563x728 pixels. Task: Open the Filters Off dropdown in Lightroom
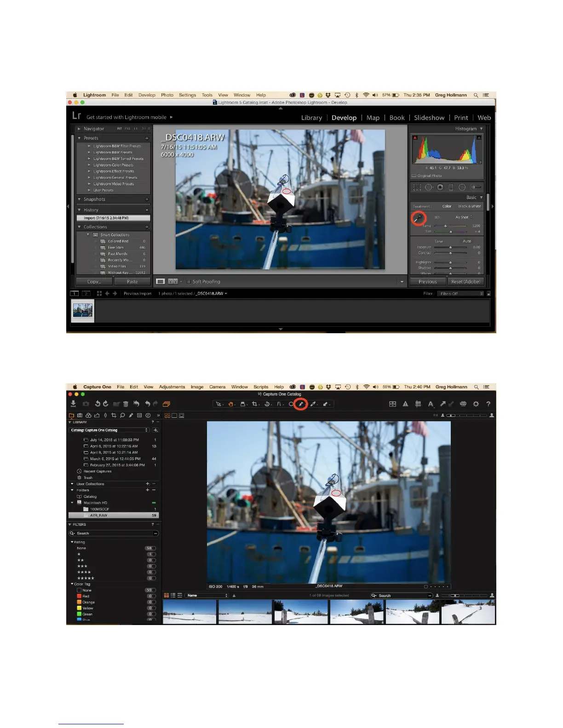[x=460, y=294]
